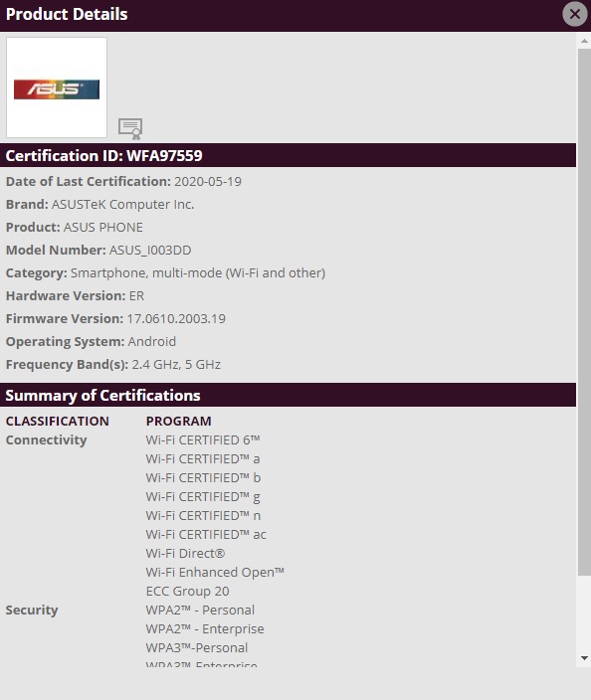Click the WPA2 - Enterprise entry

pyautogui.click(x=205, y=628)
